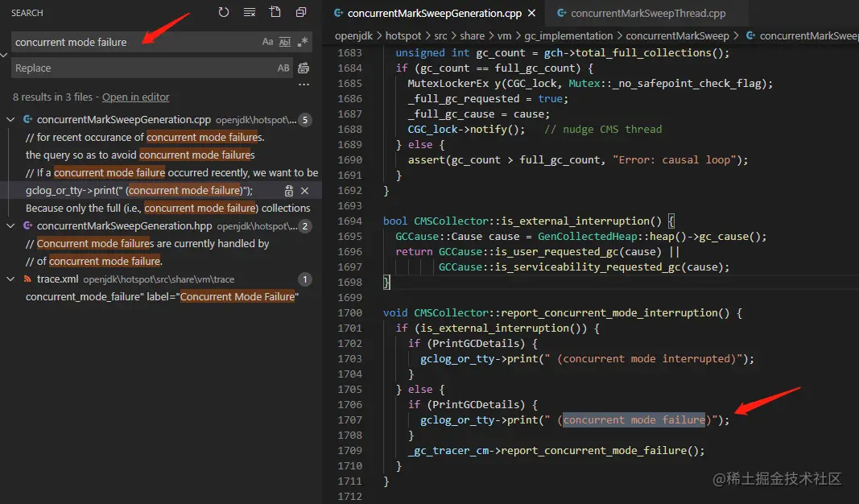Viewport: 859px width, 504px height.
Task: Collapse all search results using header icon
Action: 301,13
